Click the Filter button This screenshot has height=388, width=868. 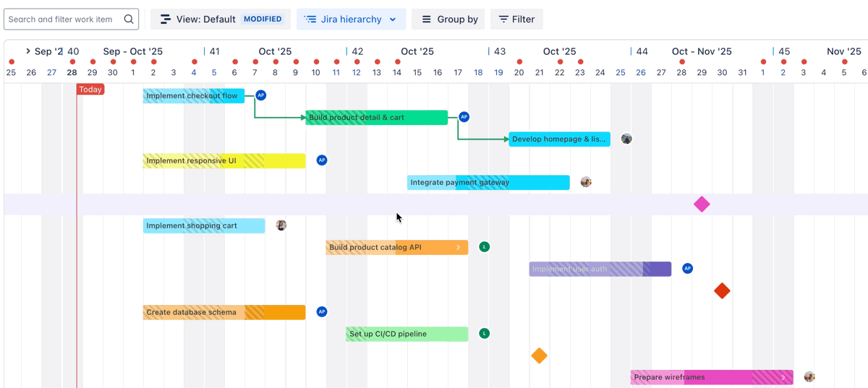pyautogui.click(x=516, y=20)
